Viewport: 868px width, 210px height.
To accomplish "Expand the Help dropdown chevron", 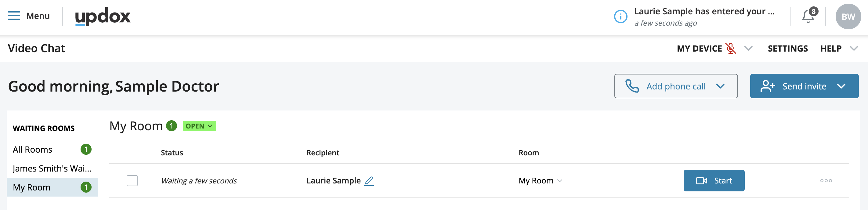I will click(x=854, y=49).
